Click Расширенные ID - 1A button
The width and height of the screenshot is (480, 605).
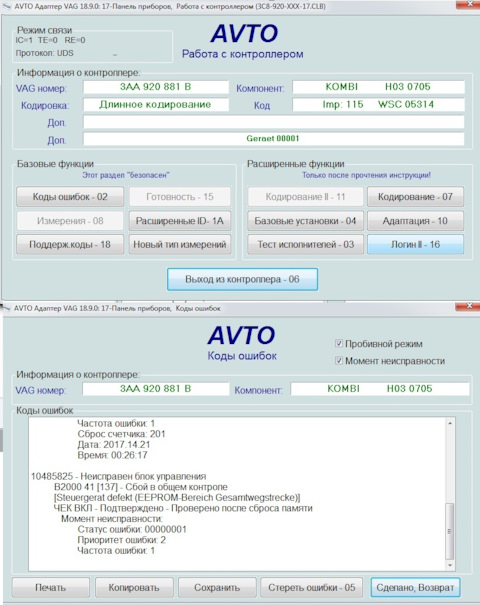180,221
